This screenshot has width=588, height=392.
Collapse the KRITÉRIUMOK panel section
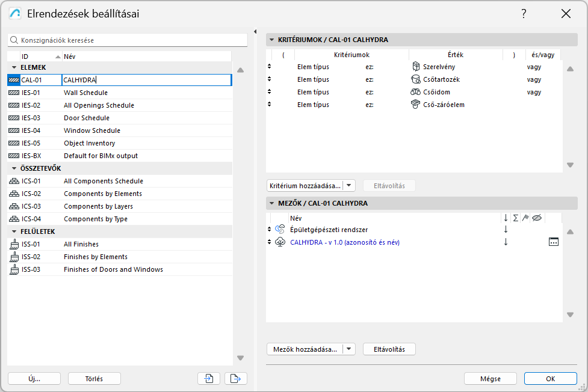click(x=271, y=40)
